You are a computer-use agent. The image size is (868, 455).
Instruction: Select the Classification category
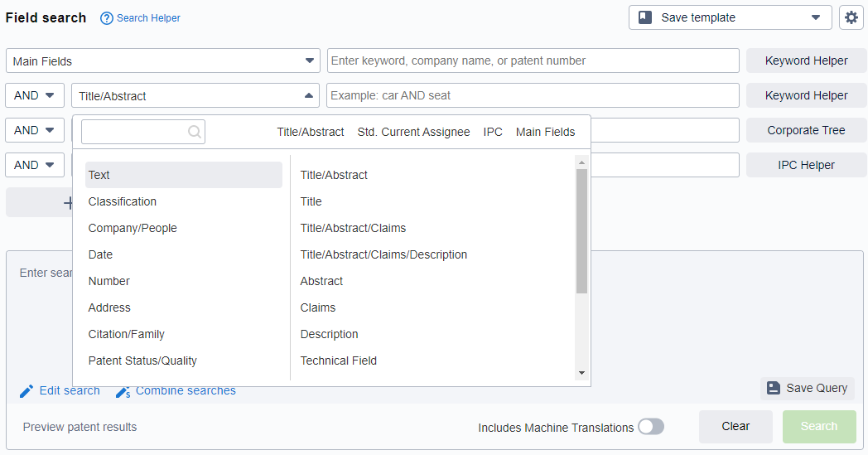click(123, 201)
